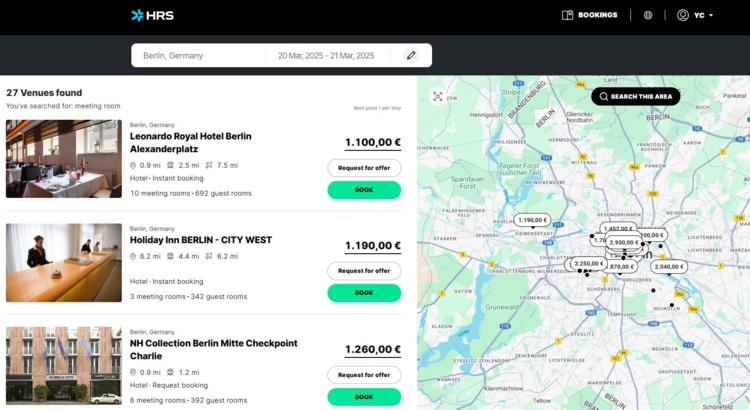The image size is (750, 410).
Task: Click the user profile avatar icon
Action: click(683, 15)
